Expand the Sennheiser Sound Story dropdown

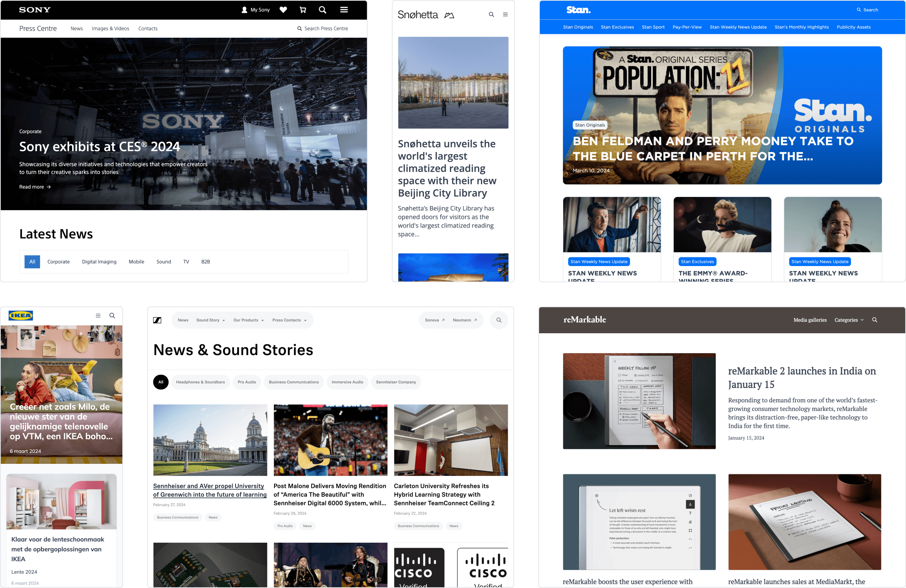pyautogui.click(x=211, y=320)
